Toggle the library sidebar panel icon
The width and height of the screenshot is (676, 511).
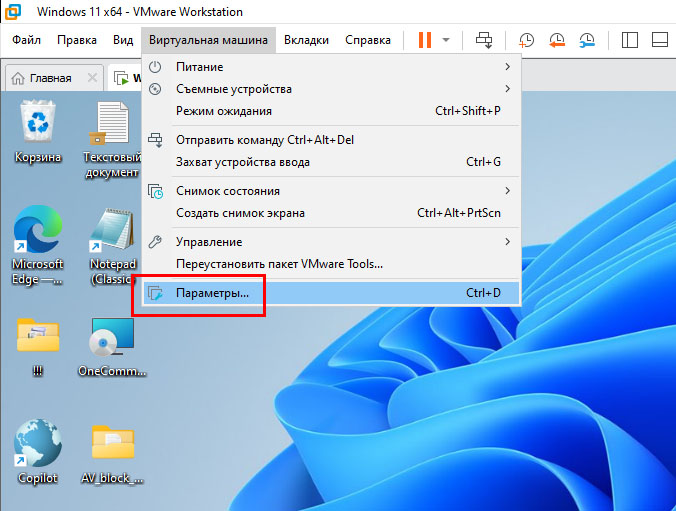630,40
